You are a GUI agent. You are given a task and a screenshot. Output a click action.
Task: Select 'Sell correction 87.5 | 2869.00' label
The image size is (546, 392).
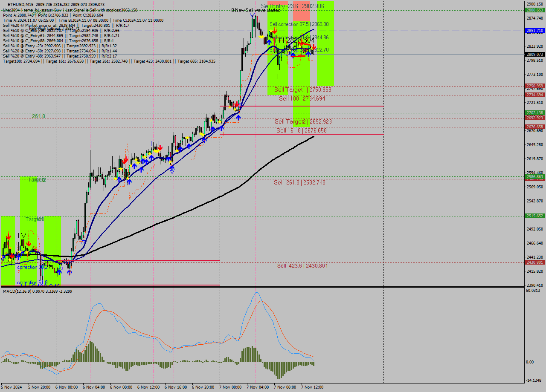tap(299, 24)
